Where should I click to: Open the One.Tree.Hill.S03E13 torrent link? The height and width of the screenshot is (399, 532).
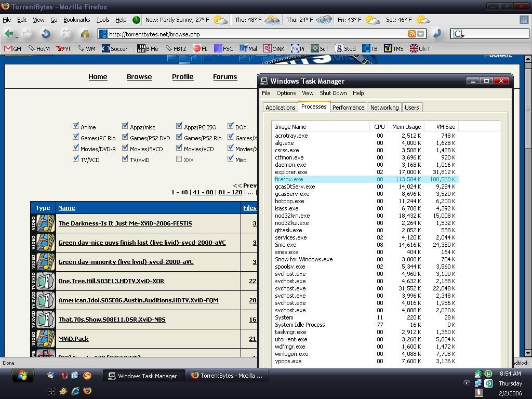click(111, 281)
